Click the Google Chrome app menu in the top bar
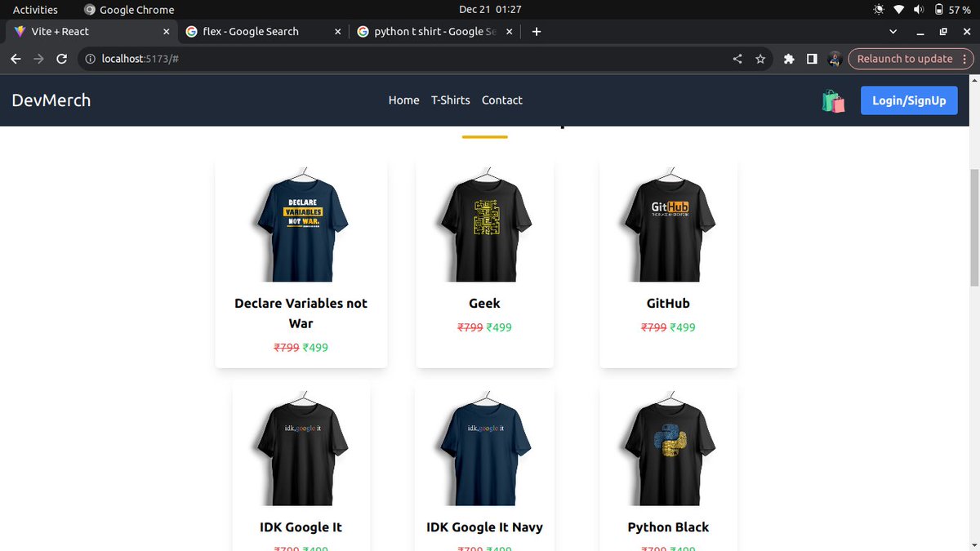This screenshot has height=551, width=980. (130, 10)
